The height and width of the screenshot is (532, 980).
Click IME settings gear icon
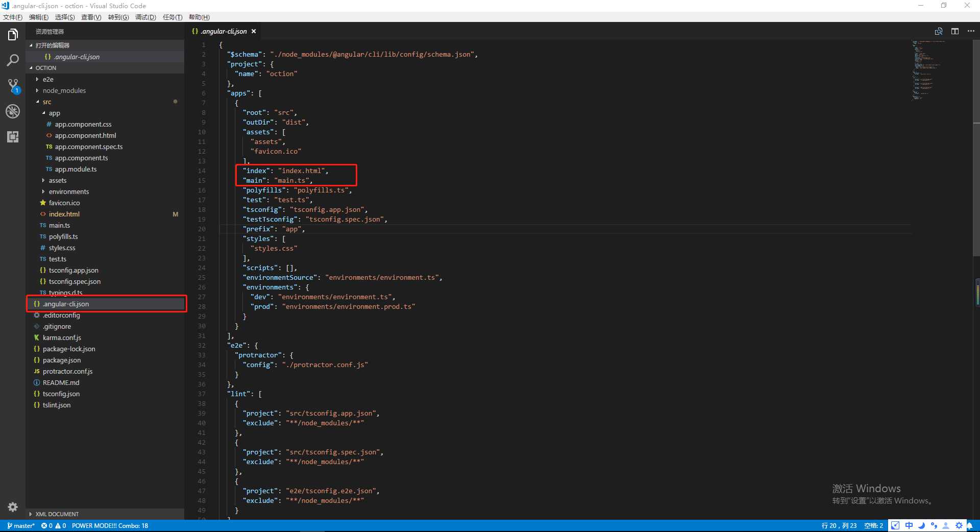tap(959, 525)
